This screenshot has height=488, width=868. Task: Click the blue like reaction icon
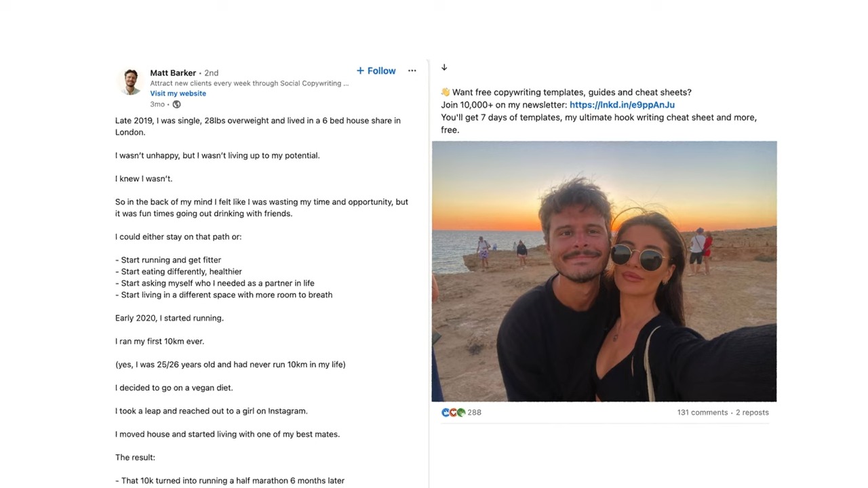[446, 412]
